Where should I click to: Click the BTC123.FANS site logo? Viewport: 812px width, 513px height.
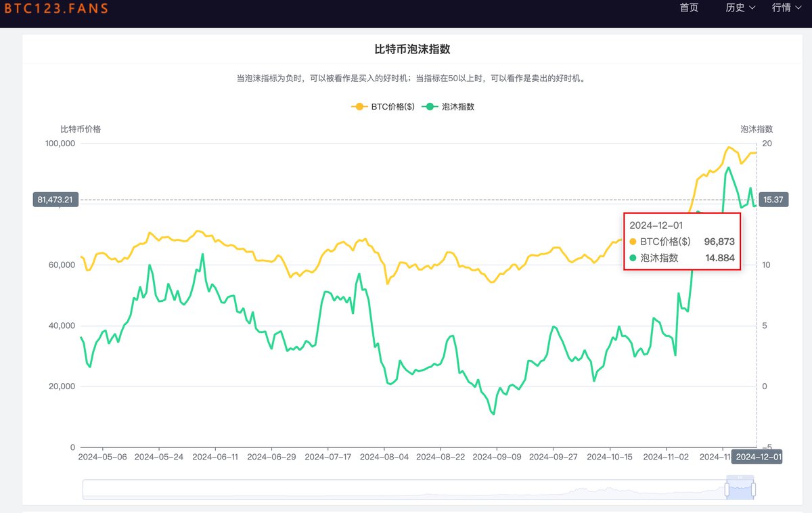(54, 9)
